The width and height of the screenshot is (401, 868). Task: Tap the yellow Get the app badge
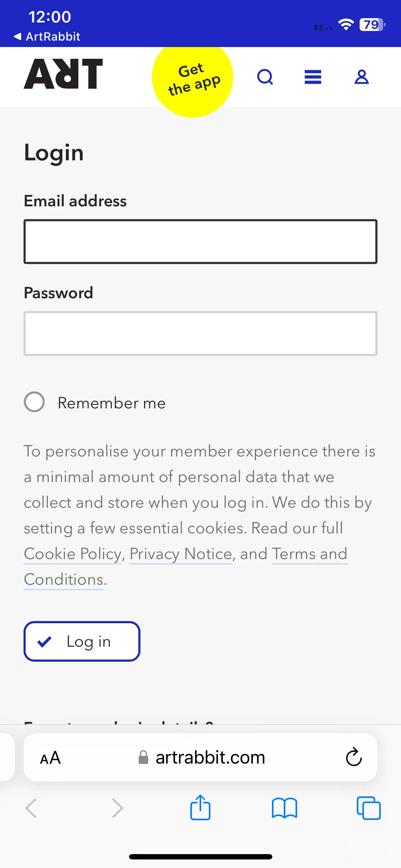(x=192, y=78)
